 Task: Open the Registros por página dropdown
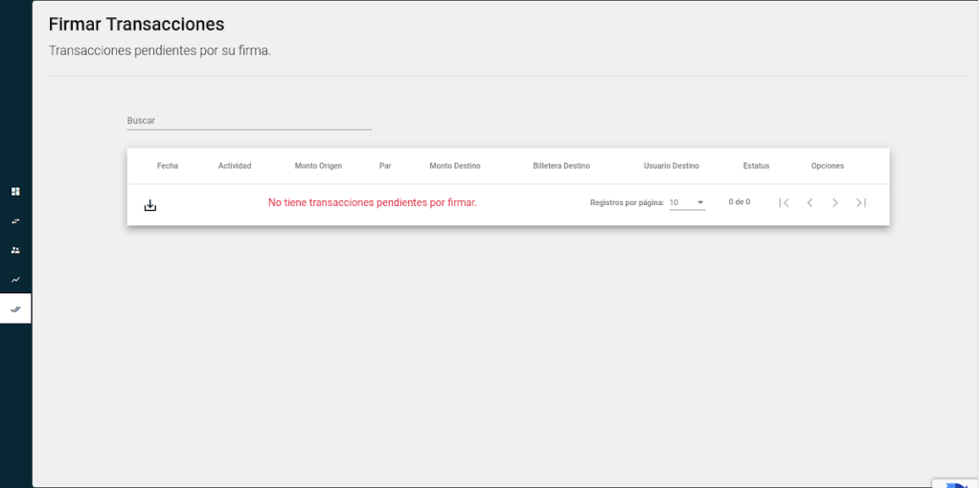tap(687, 202)
